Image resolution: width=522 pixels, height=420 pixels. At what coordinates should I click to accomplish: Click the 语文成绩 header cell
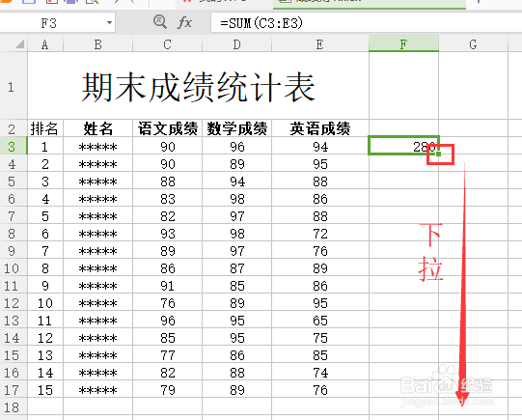[x=168, y=129]
